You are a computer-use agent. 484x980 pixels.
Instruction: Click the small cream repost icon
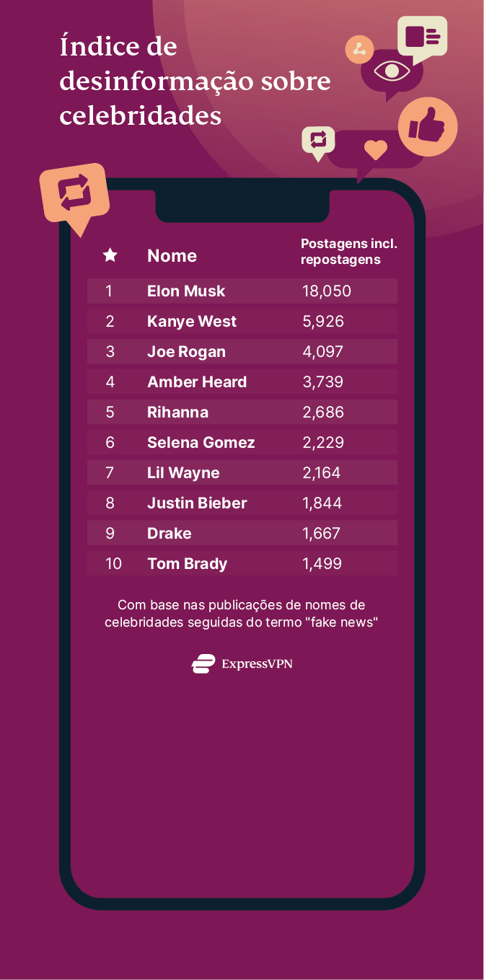(318, 138)
